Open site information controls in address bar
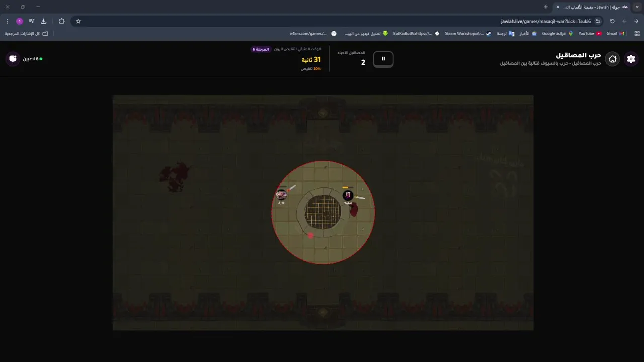This screenshot has width=644, height=362. 598,21
